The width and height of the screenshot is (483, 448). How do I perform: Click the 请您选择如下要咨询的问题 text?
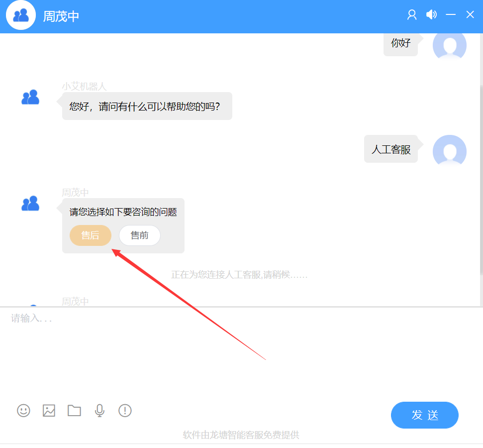123,212
